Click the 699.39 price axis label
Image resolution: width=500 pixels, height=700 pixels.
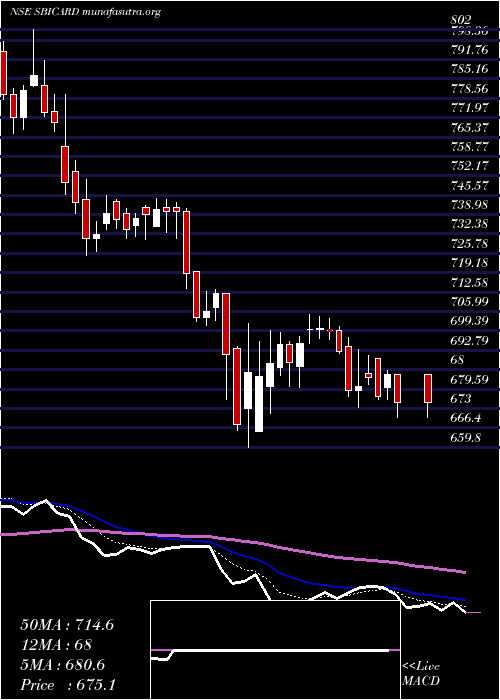point(470,321)
